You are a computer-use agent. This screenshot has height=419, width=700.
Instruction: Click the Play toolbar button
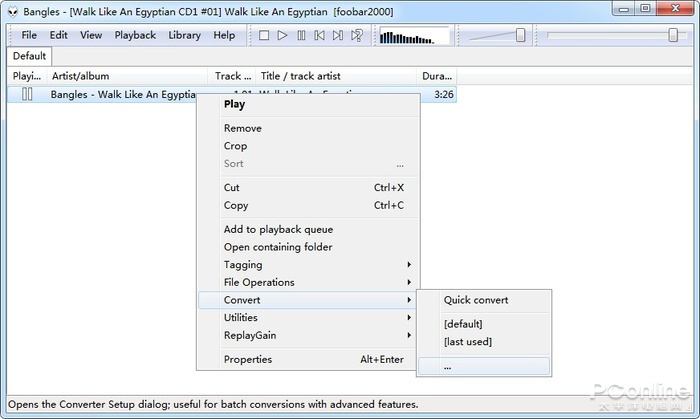pyautogui.click(x=282, y=35)
